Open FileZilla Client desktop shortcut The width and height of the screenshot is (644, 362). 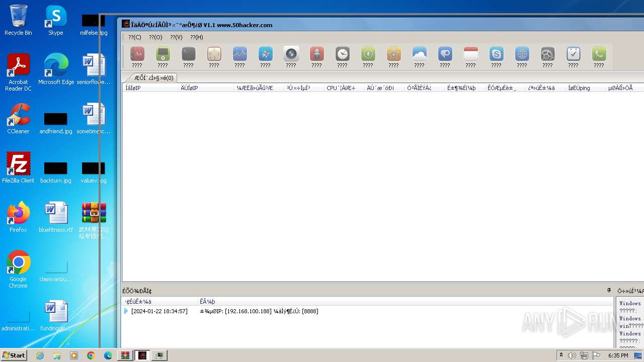18,168
